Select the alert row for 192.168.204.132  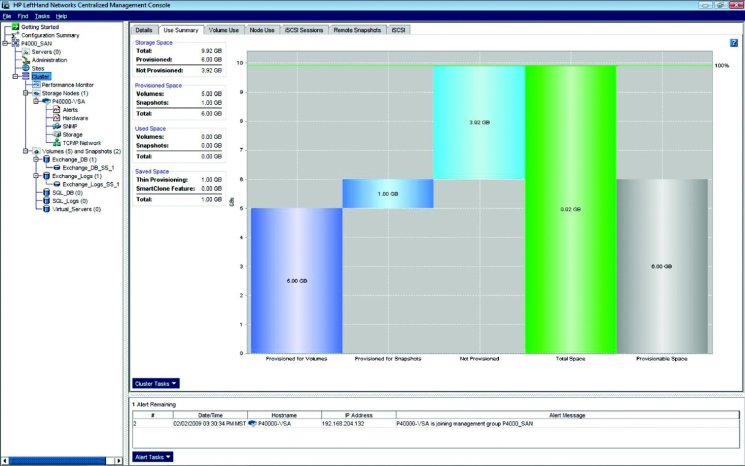(436, 423)
